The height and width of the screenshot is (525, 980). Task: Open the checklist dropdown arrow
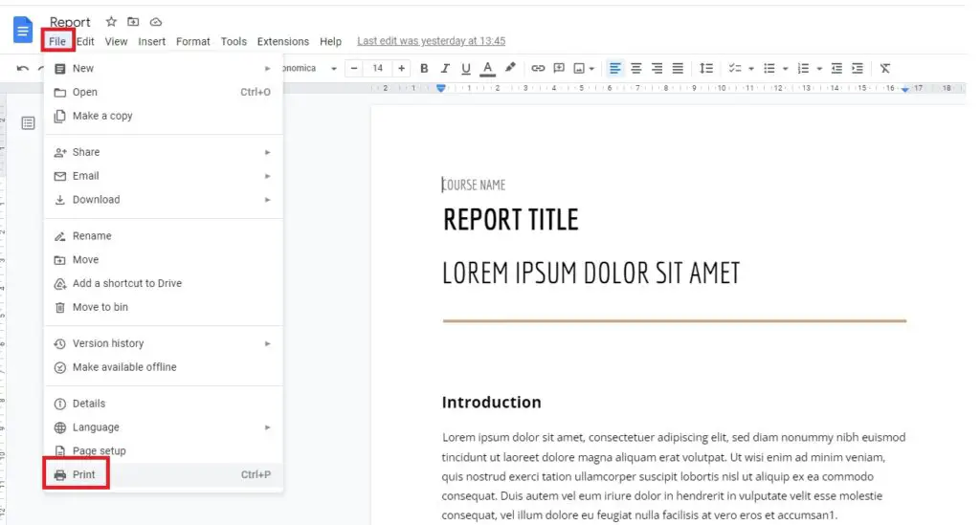pos(750,69)
